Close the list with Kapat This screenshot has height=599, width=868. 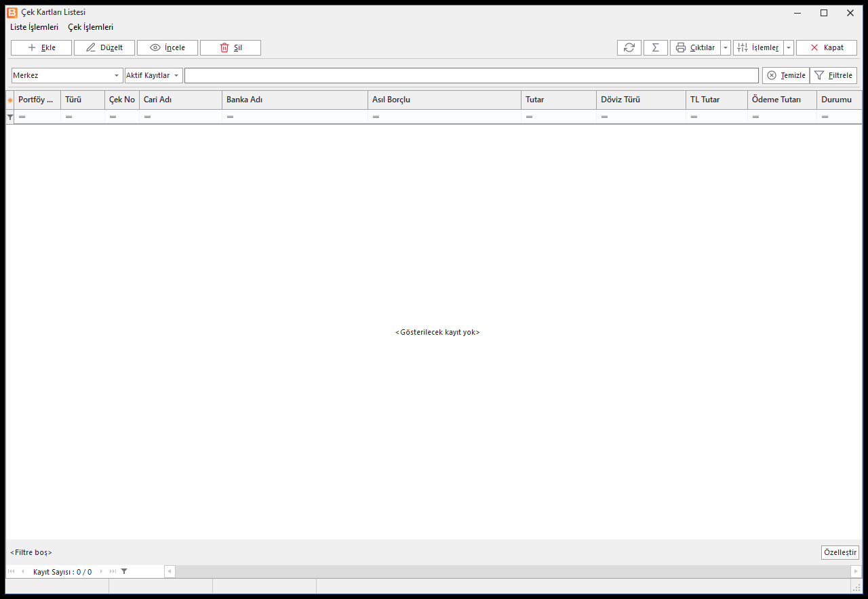(x=827, y=47)
